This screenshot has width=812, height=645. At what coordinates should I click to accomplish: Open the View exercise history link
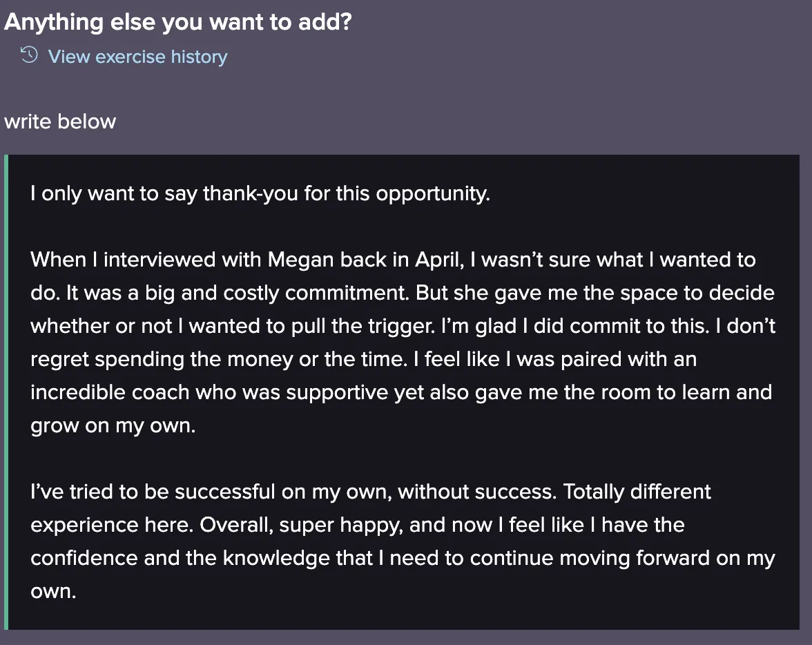tap(137, 57)
